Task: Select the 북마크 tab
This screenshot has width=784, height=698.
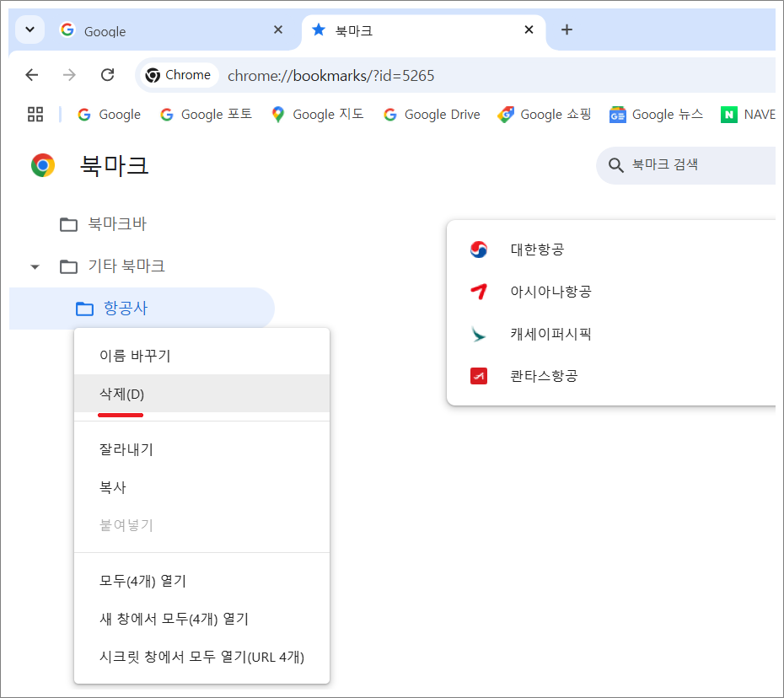Action: tap(423, 31)
